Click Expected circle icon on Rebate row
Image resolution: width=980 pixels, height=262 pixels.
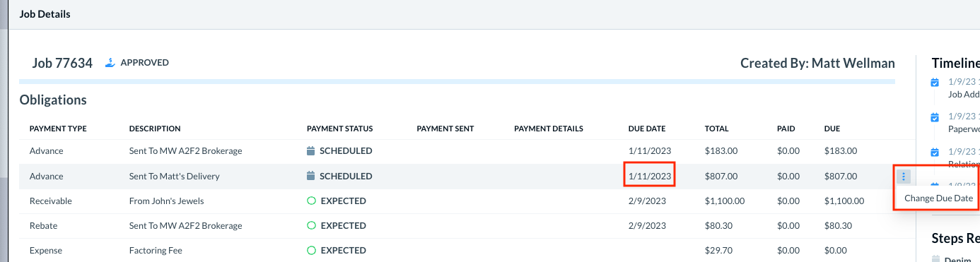(311, 225)
